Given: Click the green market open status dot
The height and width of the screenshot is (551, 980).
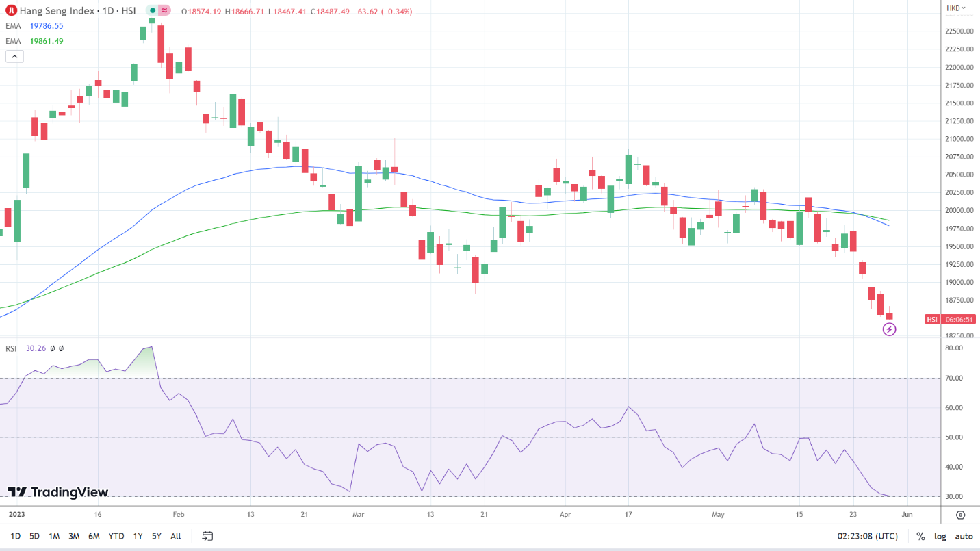Looking at the screenshot, I should point(151,11).
